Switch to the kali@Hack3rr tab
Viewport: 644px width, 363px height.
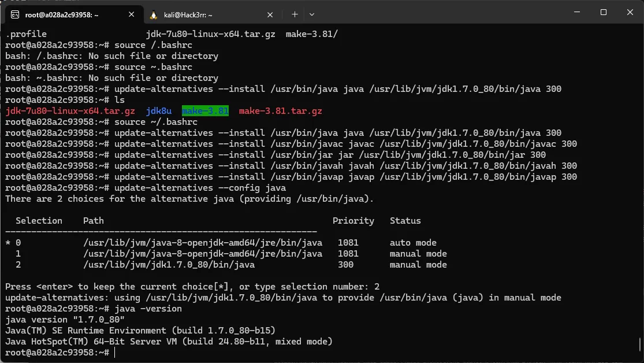tap(211, 15)
